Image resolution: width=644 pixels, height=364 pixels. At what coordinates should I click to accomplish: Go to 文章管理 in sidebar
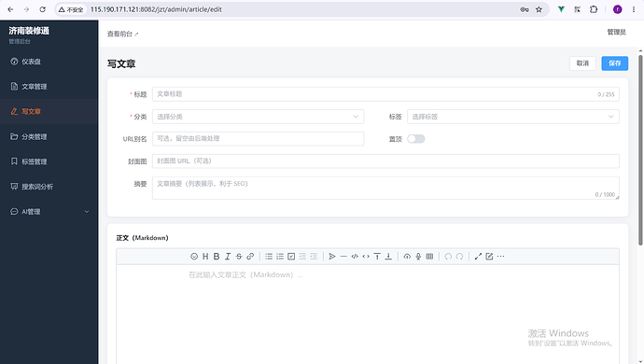[49, 86]
